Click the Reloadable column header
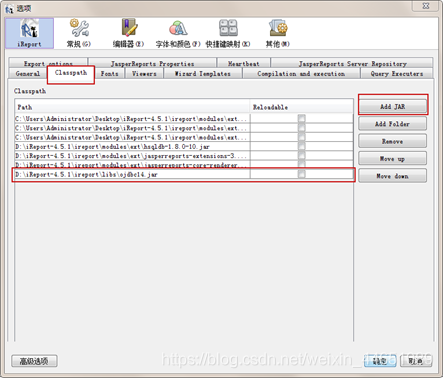443x378 pixels. tap(302, 107)
